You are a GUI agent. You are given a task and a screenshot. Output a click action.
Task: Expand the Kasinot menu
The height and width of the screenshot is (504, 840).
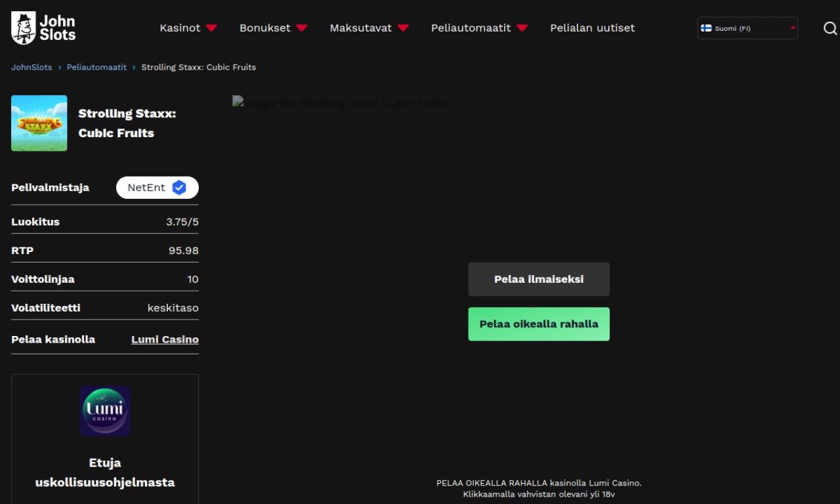pyautogui.click(x=188, y=28)
